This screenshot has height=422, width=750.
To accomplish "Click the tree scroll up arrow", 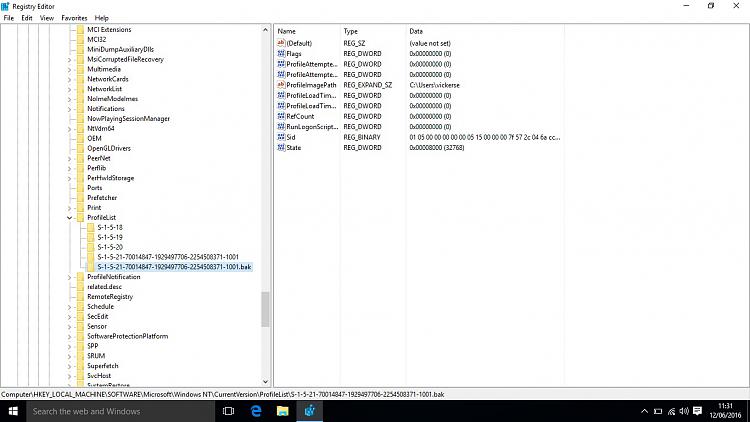I will pos(265,30).
